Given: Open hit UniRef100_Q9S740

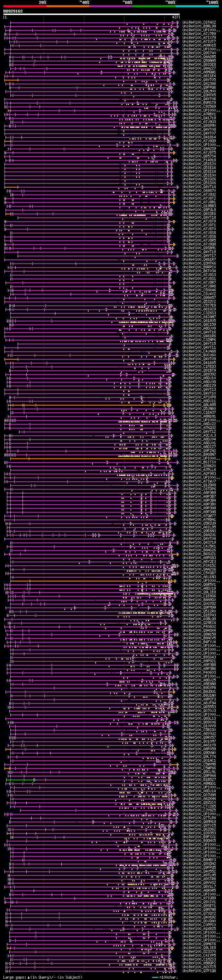Looking at the screenshot, I should (199, 53).
